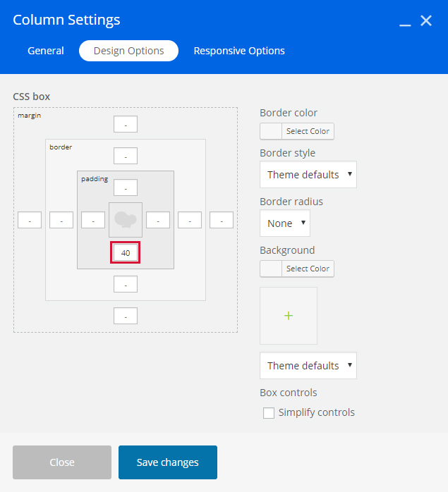The width and height of the screenshot is (448, 492).
Task: Enable the Simplify controls checkbox
Action: click(269, 413)
